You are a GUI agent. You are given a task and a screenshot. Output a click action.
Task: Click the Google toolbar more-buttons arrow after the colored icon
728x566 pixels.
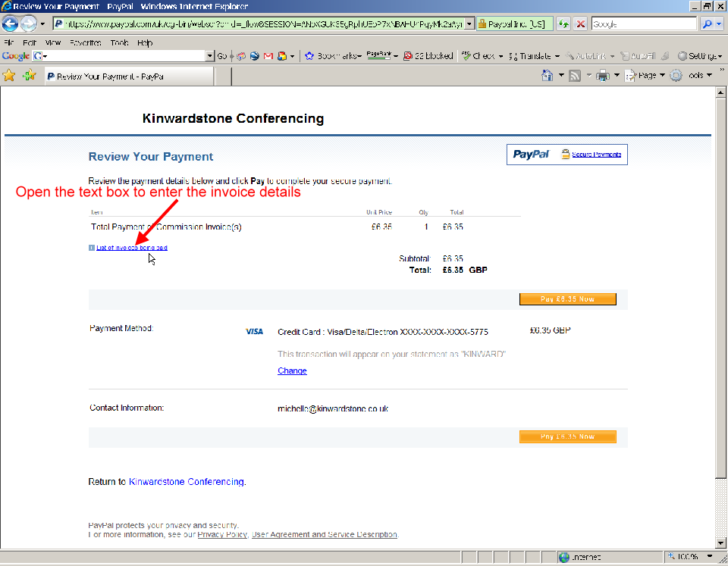pyautogui.click(x=292, y=56)
